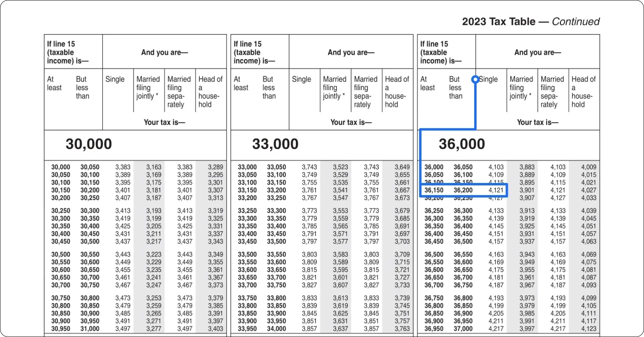Click the 3,649 head of household value
The width and height of the screenshot is (644, 337).
coord(402,167)
